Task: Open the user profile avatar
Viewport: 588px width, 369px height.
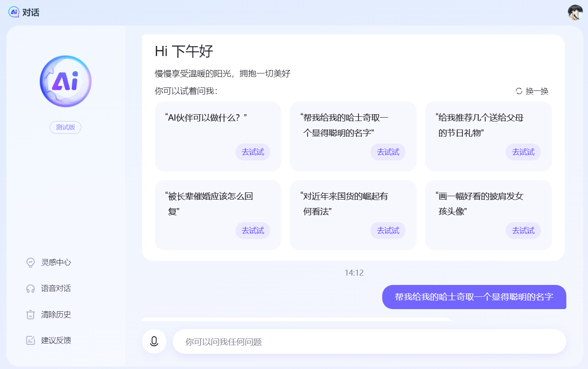Action: tap(575, 12)
